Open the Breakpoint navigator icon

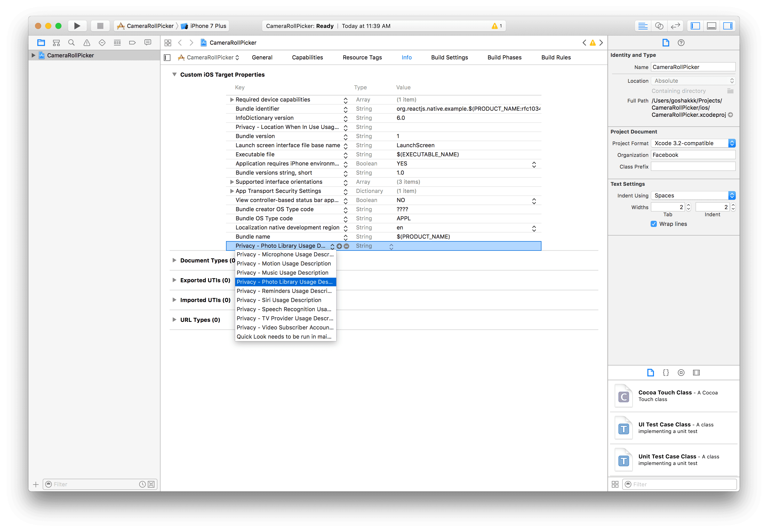tap(132, 43)
